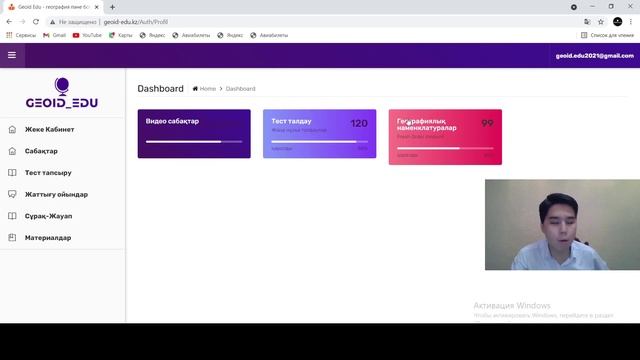Click the Dashboard breadcrumb item
640x360 pixels.
click(240, 89)
